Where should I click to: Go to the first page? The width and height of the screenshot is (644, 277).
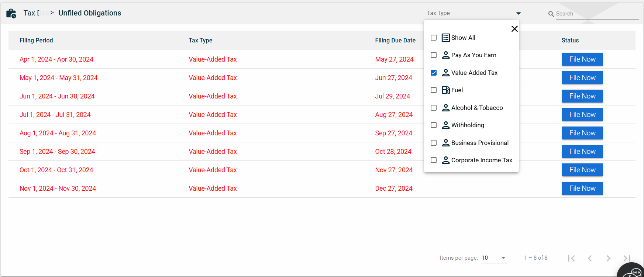[572, 258]
